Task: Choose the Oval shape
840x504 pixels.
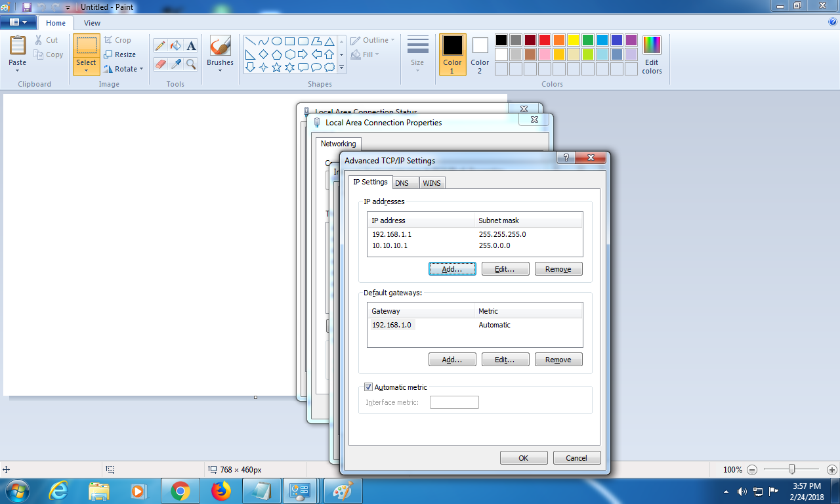Action: click(276, 41)
